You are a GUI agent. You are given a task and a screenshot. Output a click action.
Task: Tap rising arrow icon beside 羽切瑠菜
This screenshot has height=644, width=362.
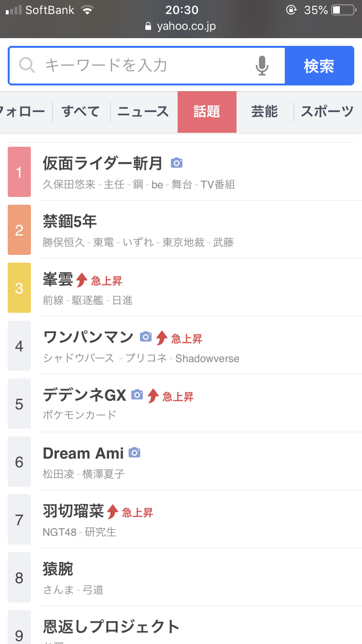pyautogui.click(x=113, y=512)
